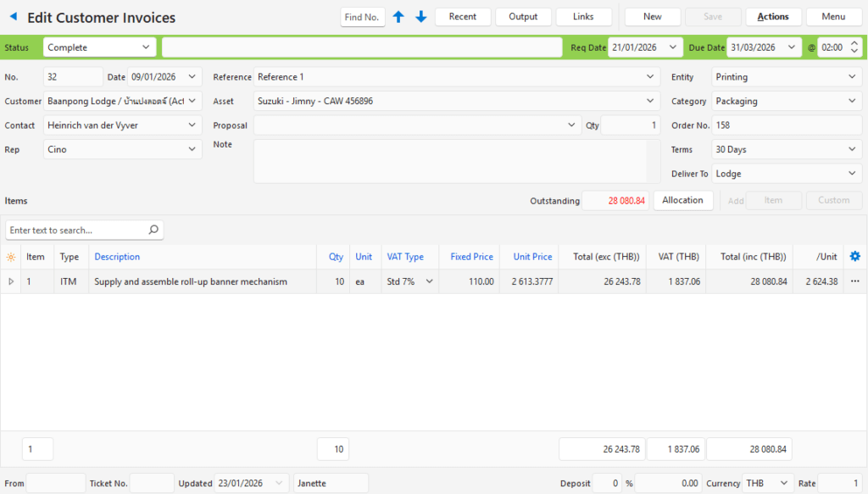Screen dimensions: 868x494
Task: Open the VAT Type Std 7% dropdown
Action: point(429,281)
